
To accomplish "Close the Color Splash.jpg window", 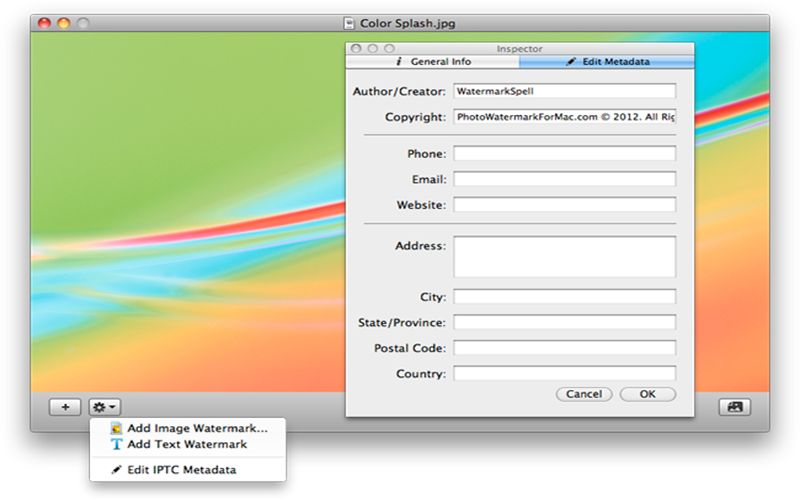I will (45, 23).
